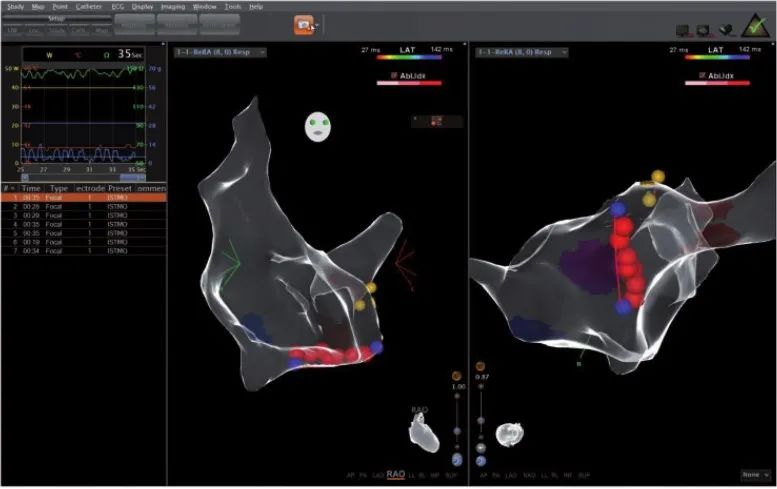
Task: Open the right map selector dropdown
Action: point(522,52)
